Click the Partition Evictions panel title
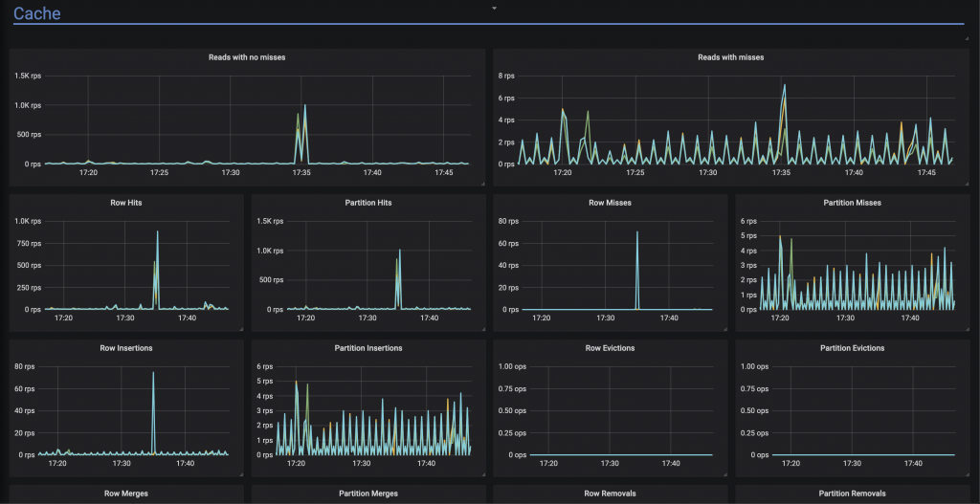 click(853, 348)
